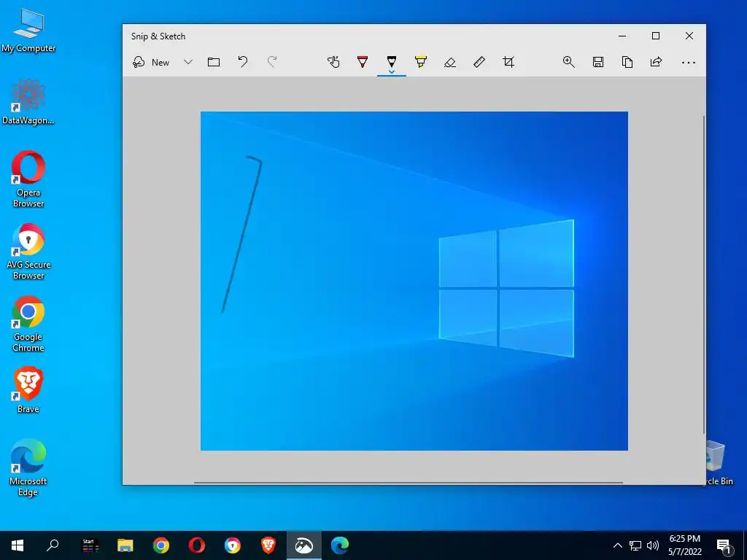The width and height of the screenshot is (747, 560).
Task: Redo the stroke with the redo arrow
Action: (272, 62)
